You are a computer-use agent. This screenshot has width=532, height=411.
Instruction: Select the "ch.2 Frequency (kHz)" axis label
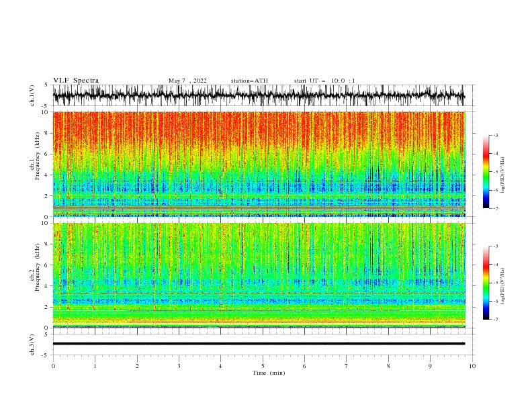click(x=35, y=267)
